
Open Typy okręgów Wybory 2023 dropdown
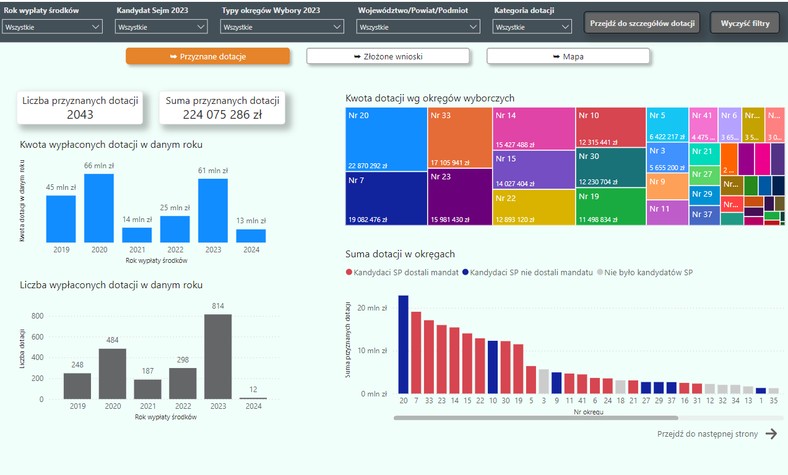(282, 27)
